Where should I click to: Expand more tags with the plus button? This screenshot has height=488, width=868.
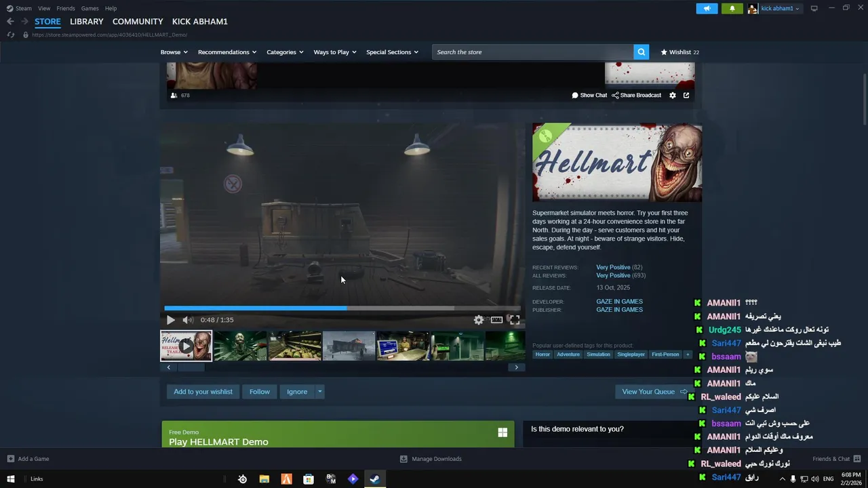(688, 354)
